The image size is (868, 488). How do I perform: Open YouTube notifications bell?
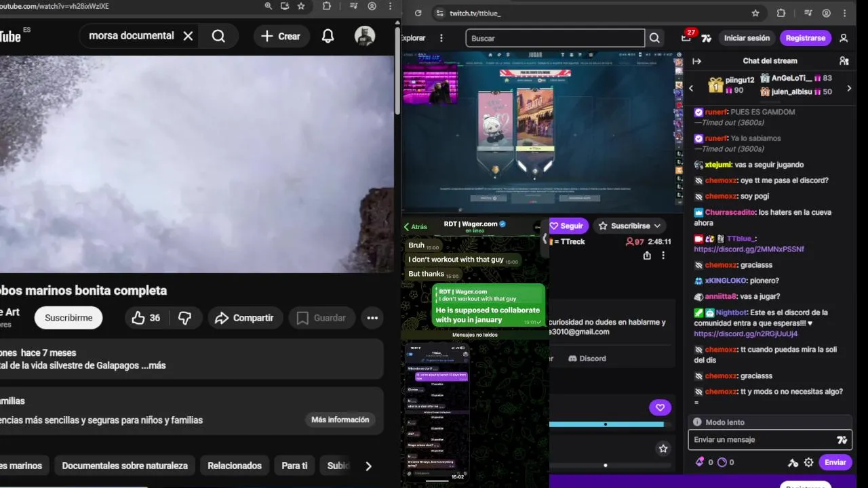pos(328,36)
